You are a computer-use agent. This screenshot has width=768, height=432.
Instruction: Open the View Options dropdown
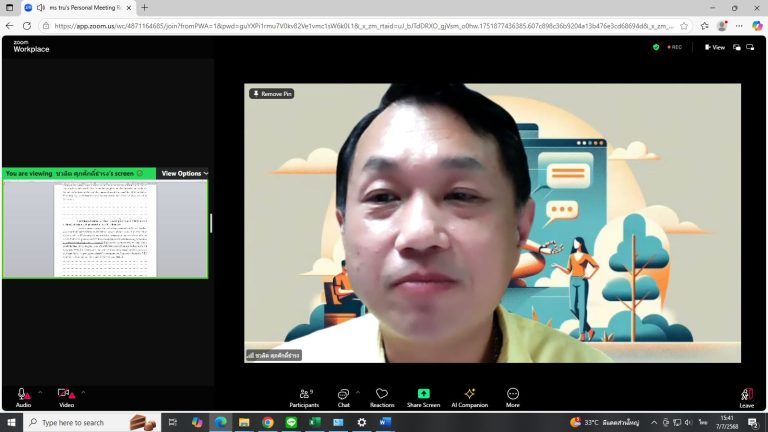[184, 173]
